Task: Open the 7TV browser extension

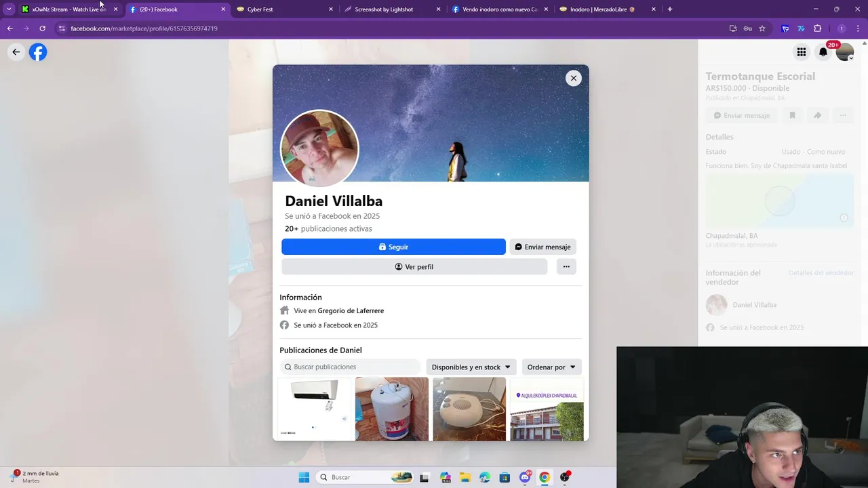Action: click(x=801, y=28)
